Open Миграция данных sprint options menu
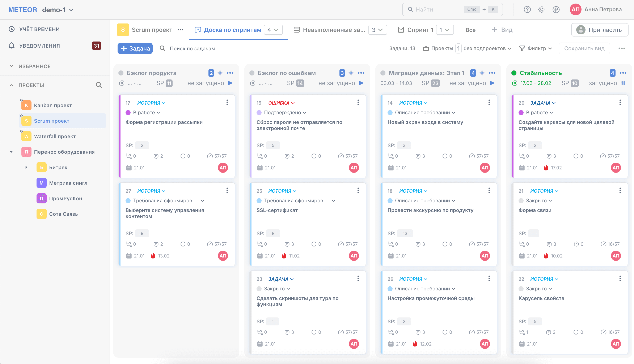This screenshot has height=364, width=634. tap(492, 73)
